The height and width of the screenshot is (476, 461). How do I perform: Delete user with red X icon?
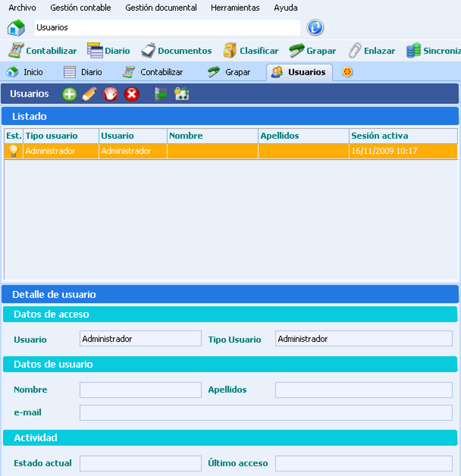coord(132,94)
